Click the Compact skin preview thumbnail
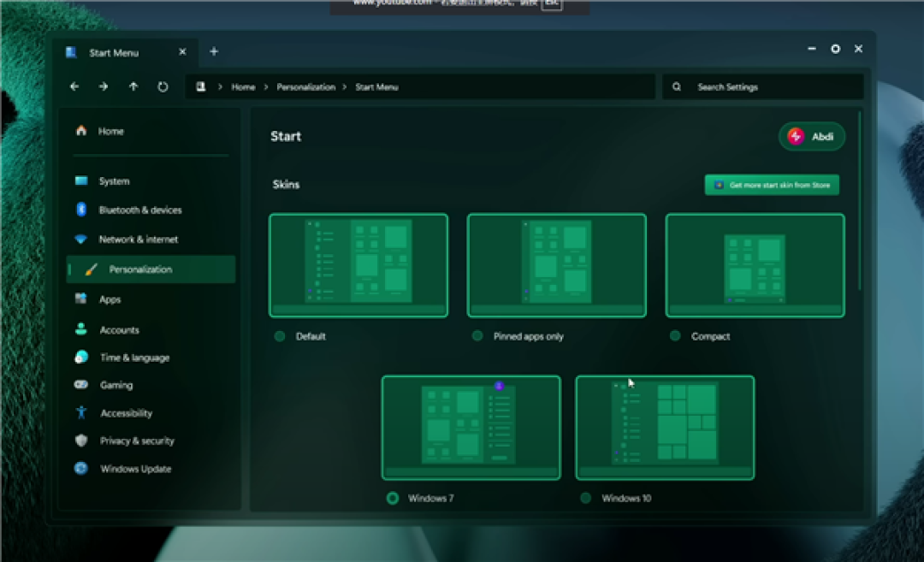Viewport: 924px width, 562px height. tap(755, 265)
